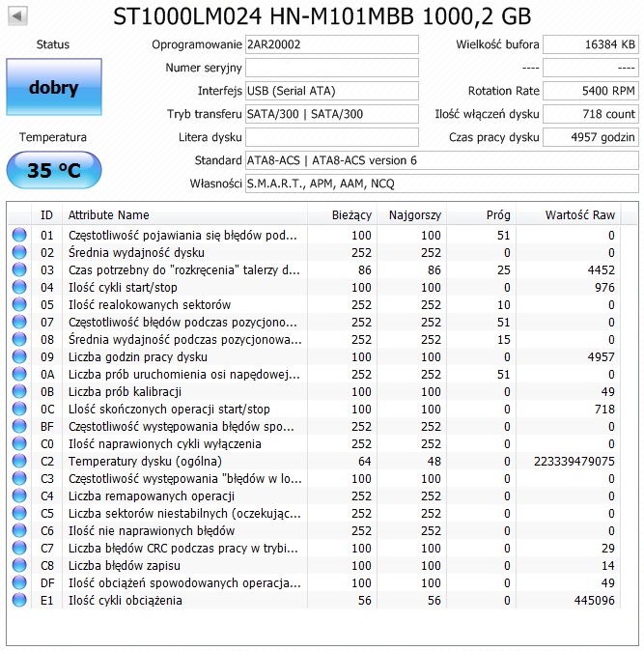Click the blue status icon for attribute C0

point(19,444)
